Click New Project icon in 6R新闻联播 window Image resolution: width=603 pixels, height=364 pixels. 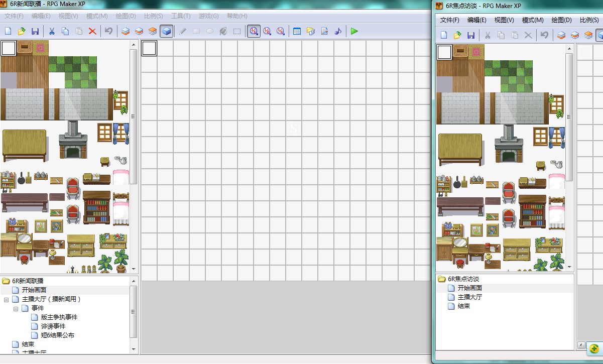point(8,31)
